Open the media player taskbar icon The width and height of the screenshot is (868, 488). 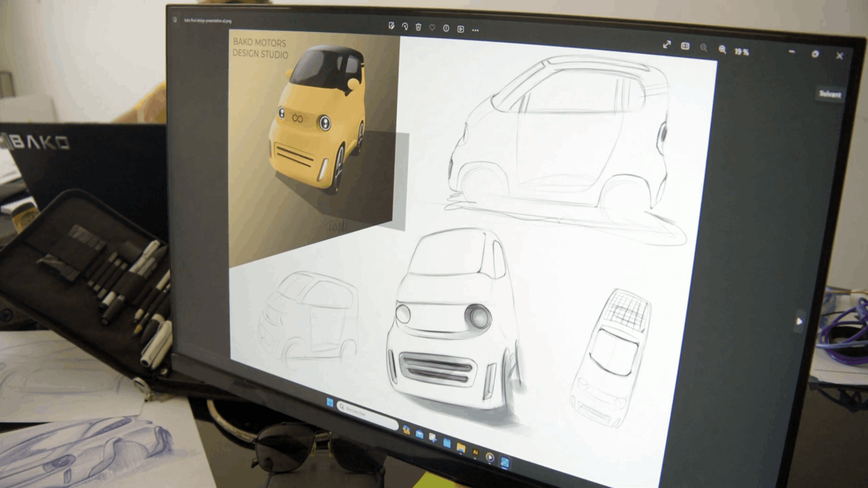coord(490,457)
